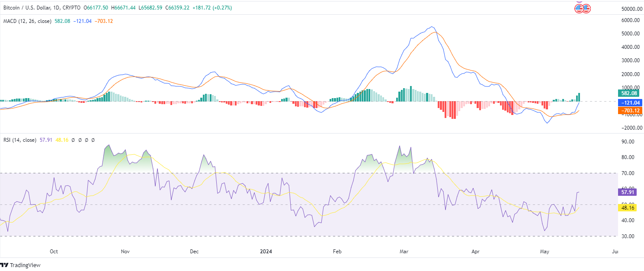
Task: Click the orange -703.12 tag on the MACD scale
Action: click(x=629, y=111)
